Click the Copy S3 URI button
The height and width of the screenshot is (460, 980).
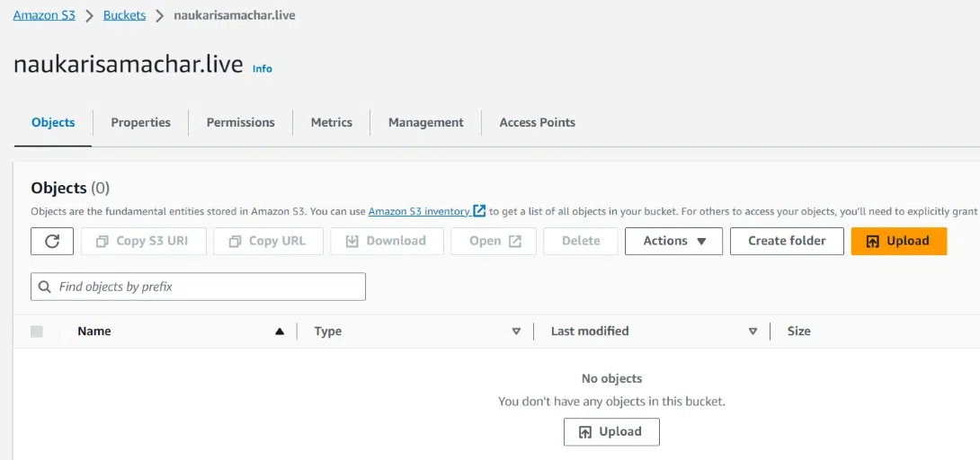(x=143, y=241)
